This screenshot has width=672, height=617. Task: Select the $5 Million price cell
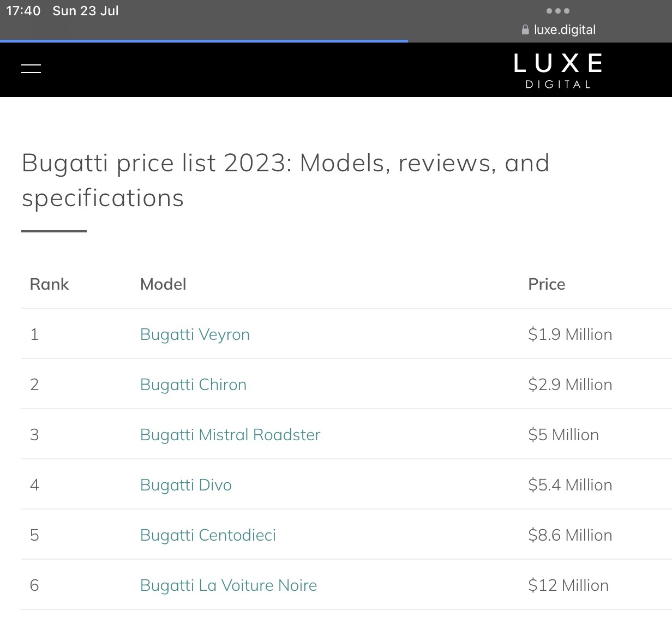click(563, 435)
